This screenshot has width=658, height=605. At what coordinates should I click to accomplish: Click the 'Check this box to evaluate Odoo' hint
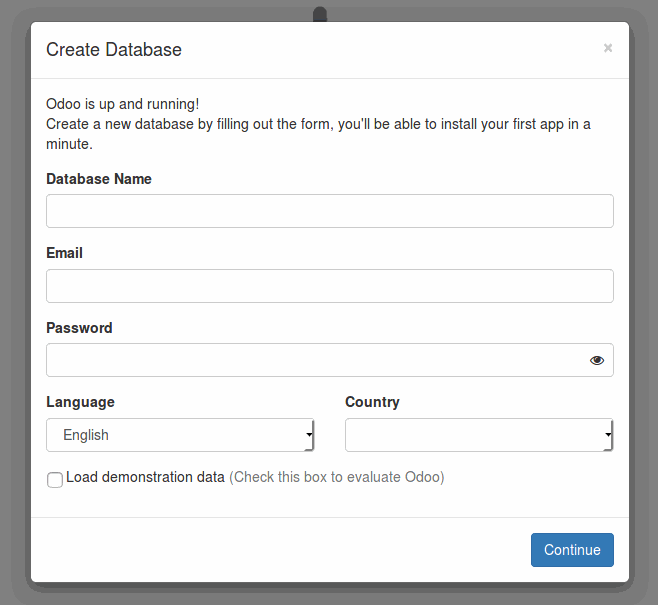click(x=337, y=477)
